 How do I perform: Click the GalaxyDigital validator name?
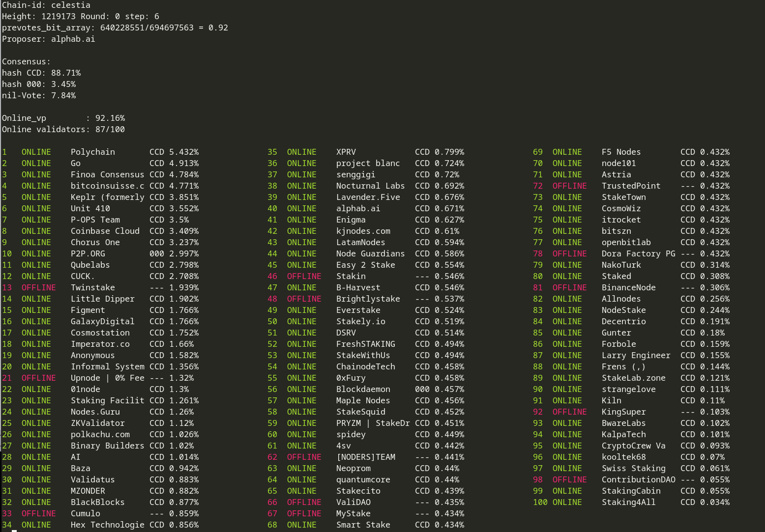[103, 321]
